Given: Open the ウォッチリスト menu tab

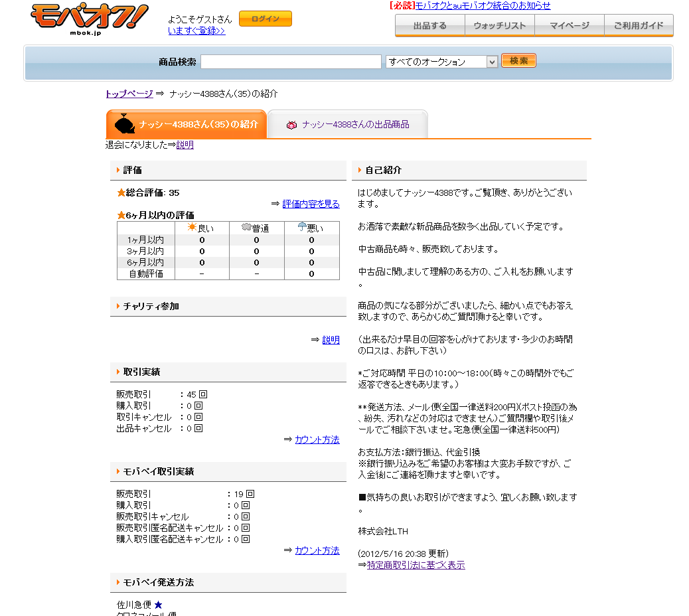Looking at the screenshot, I should [500, 26].
